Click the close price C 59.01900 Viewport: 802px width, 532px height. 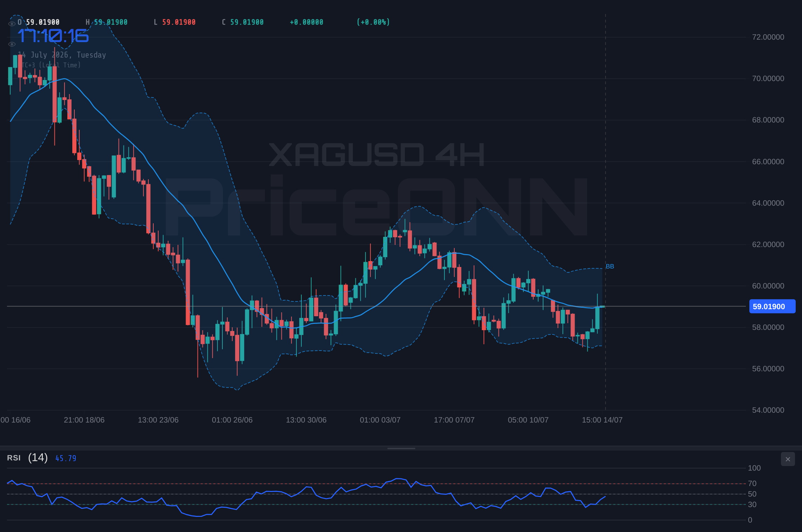click(243, 22)
